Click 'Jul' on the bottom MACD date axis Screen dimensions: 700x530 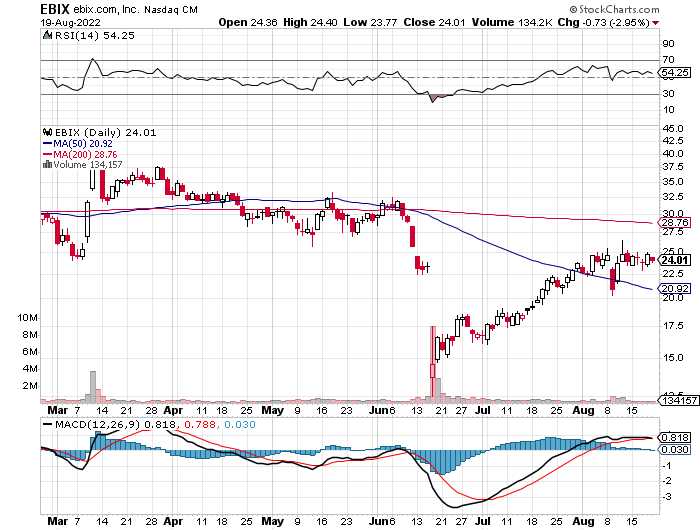(x=483, y=522)
